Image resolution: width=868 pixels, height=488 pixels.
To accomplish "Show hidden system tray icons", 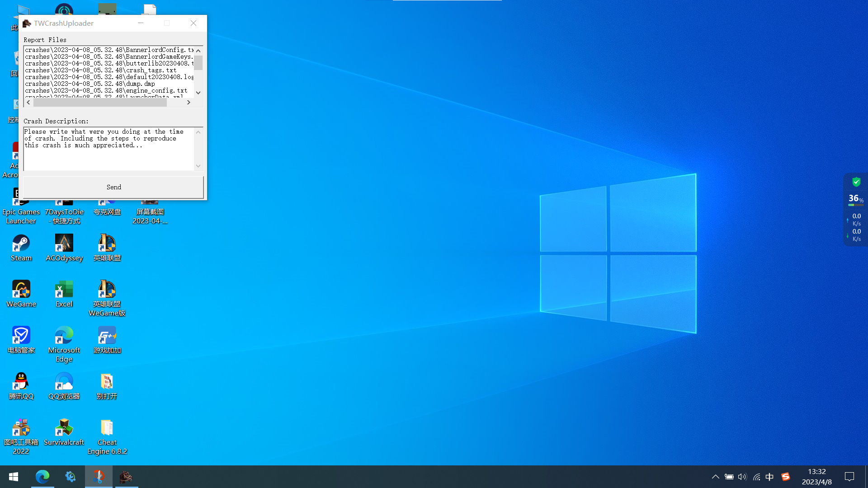I will click(715, 477).
